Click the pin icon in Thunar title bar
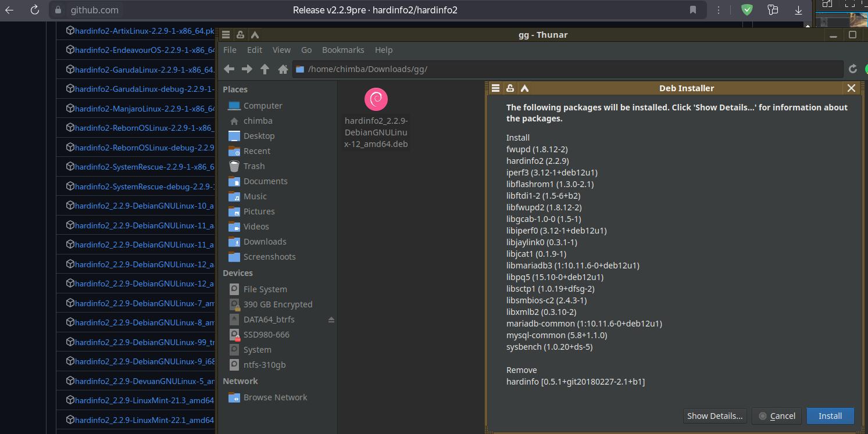The height and width of the screenshot is (434, 868). point(240,35)
